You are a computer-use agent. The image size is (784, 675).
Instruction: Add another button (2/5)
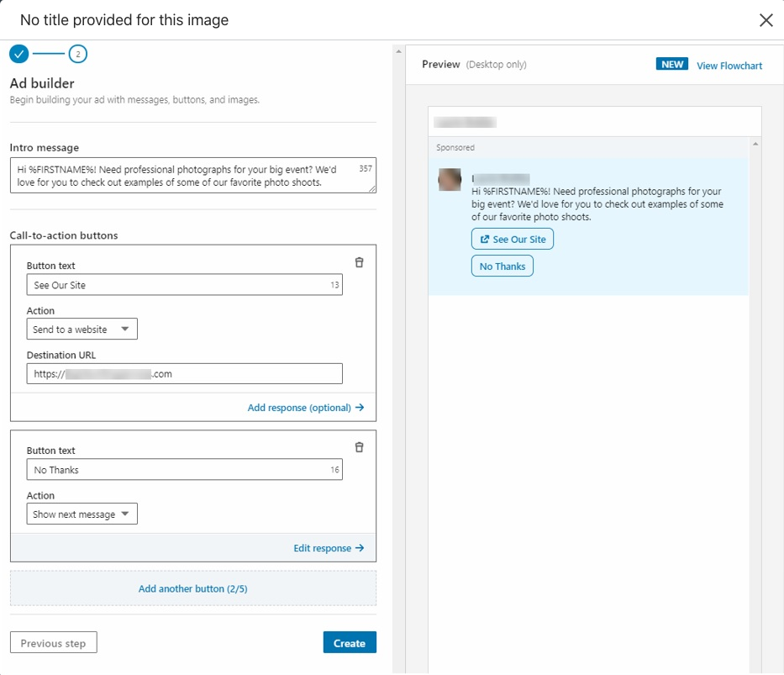click(x=192, y=588)
